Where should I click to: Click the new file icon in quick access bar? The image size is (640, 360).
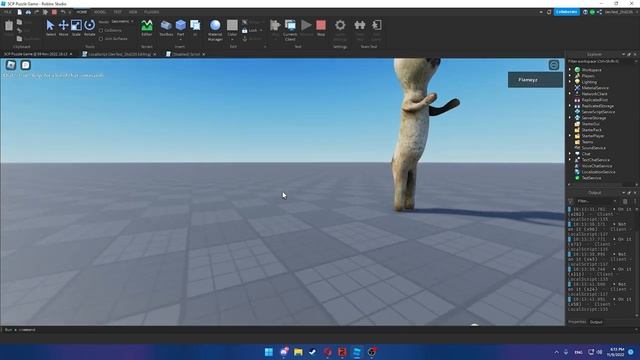19,12
